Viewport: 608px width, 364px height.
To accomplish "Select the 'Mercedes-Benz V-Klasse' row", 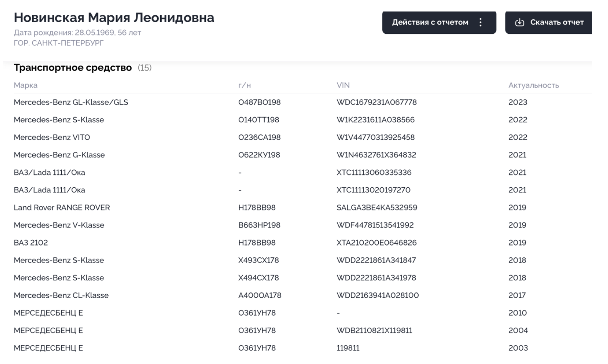I will pyautogui.click(x=303, y=225).
